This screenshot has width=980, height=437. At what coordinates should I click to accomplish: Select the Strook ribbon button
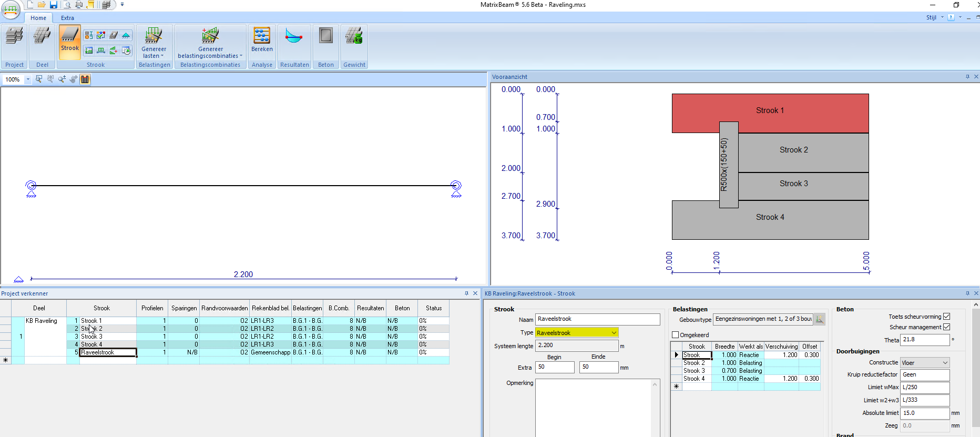coord(69,42)
